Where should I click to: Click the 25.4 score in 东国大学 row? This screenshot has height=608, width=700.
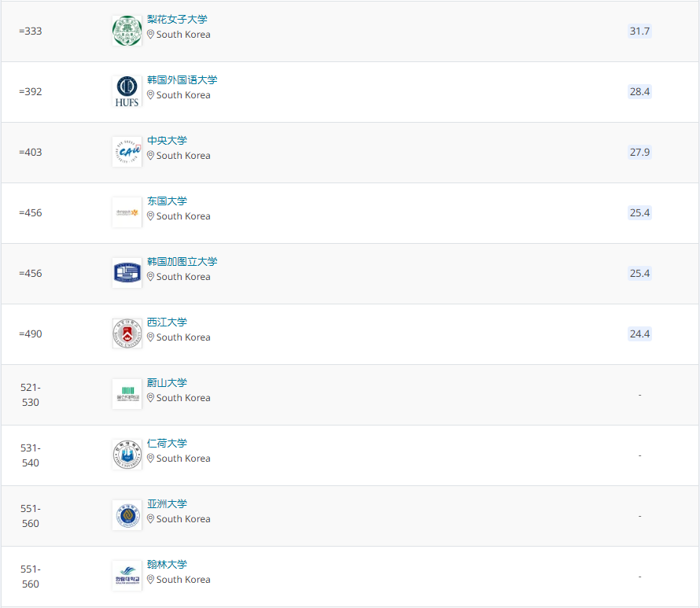[x=639, y=212]
